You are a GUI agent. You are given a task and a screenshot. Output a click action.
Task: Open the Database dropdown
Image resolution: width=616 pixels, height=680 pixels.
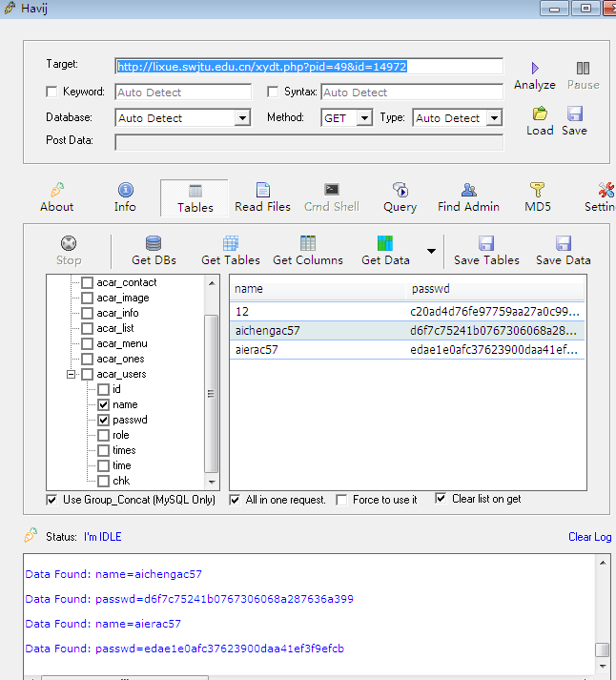[242, 118]
